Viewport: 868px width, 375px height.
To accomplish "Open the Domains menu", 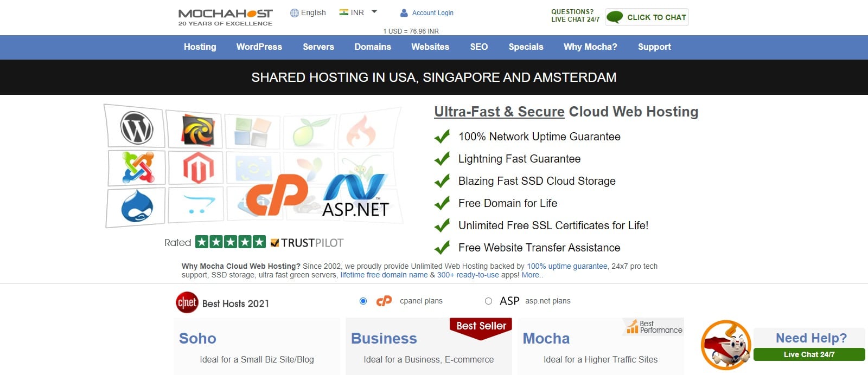I will pos(373,47).
